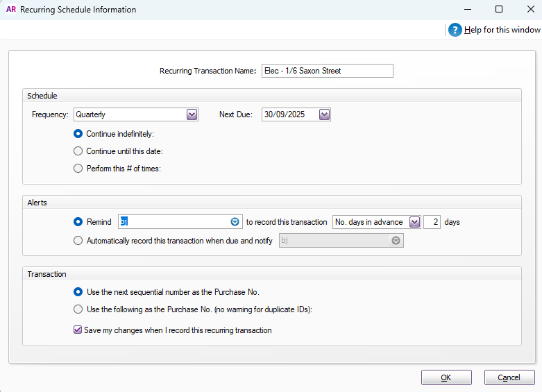Select Use the next sequential number option
Image resolution: width=542 pixels, height=392 pixels.
[78, 292]
